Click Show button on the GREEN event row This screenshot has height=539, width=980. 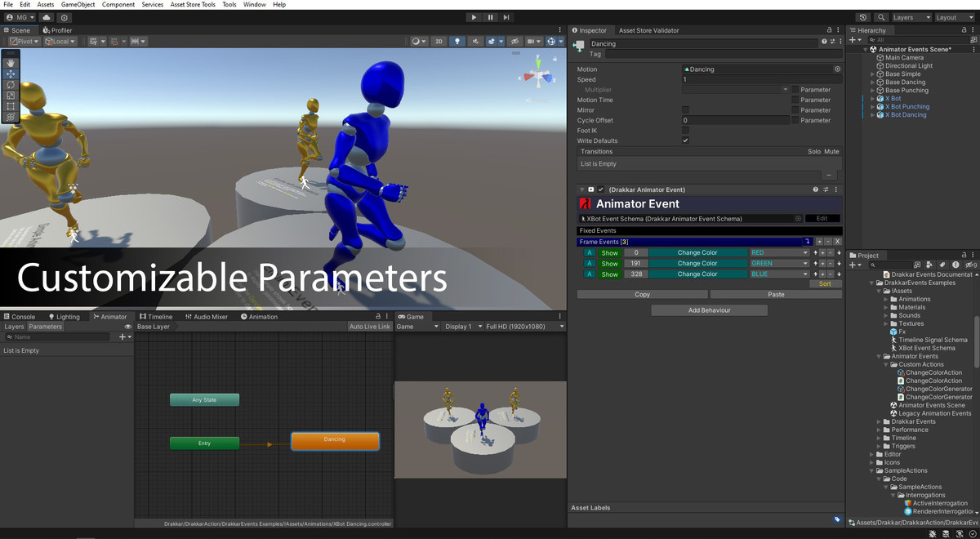(610, 264)
